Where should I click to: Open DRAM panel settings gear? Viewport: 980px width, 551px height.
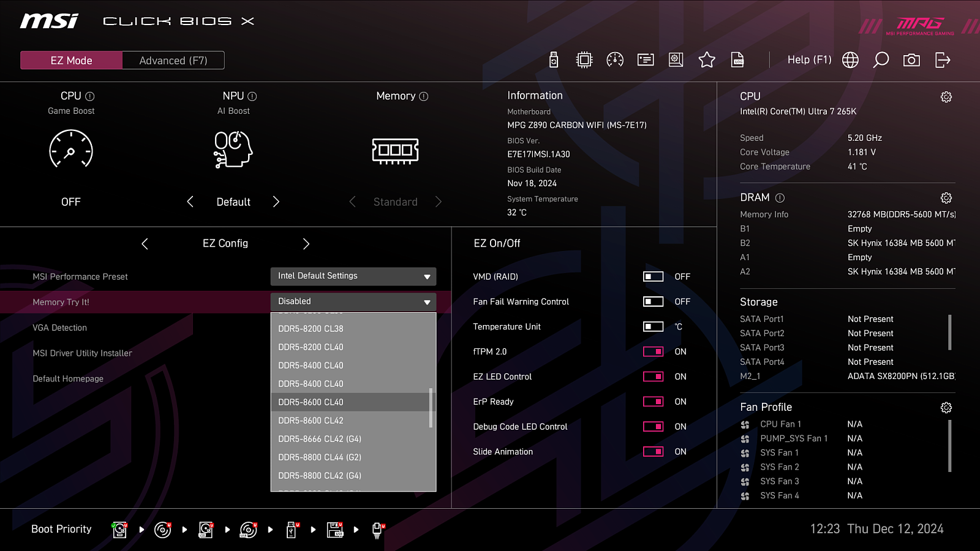pyautogui.click(x=946, y=198)
